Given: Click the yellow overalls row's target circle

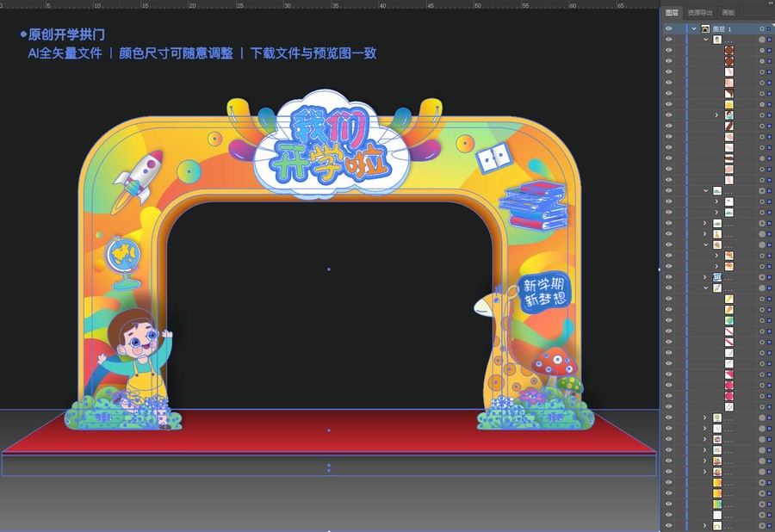Looking at the screenshot, I should pos(762,104).
